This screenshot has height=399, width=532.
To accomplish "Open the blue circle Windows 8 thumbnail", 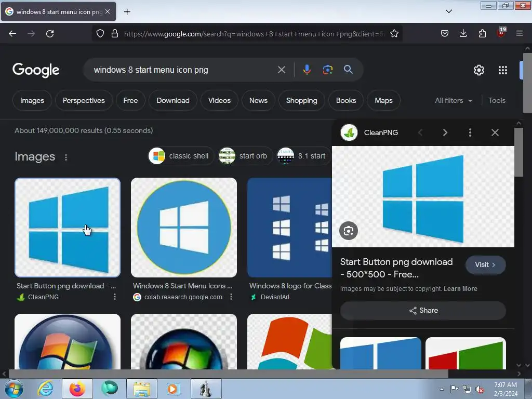I will click(x=184, y=228).
